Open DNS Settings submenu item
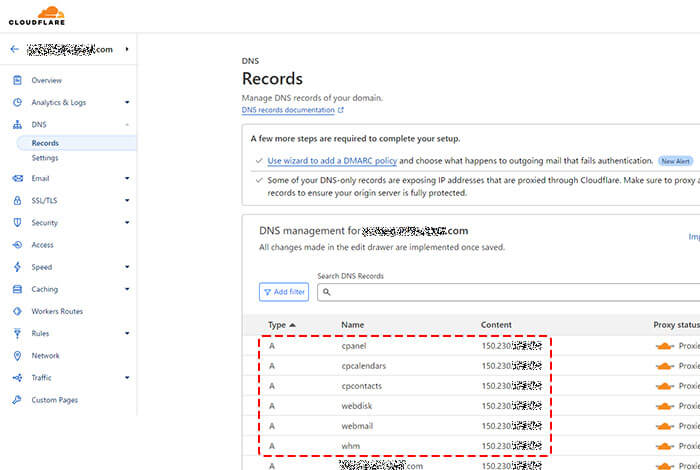Viewport: 700px width, 470px height. 45,158
